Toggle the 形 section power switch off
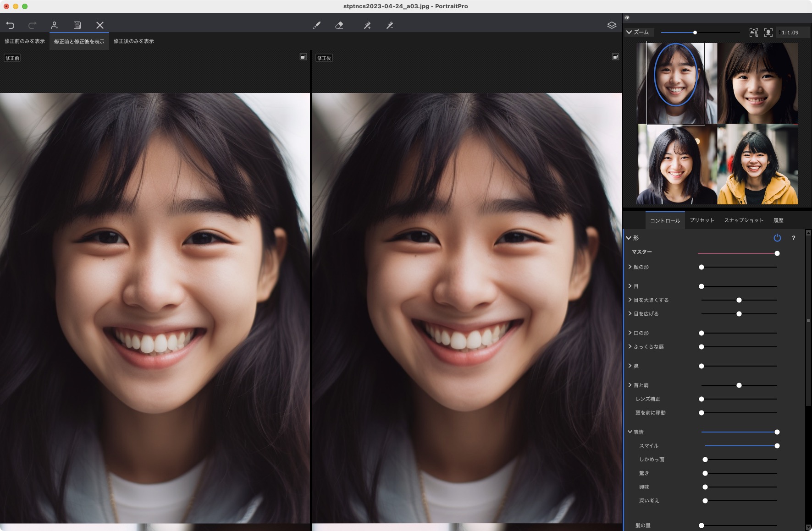Screen dimensions: 812x531 (x=777, y=238)
